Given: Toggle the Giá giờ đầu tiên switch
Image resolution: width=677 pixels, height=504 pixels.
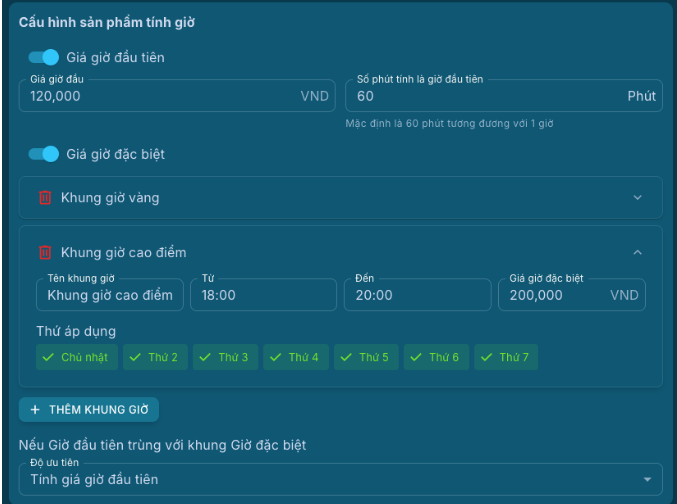Looking at the screenshot, I should pyautogui.click(x=44, y=58).
